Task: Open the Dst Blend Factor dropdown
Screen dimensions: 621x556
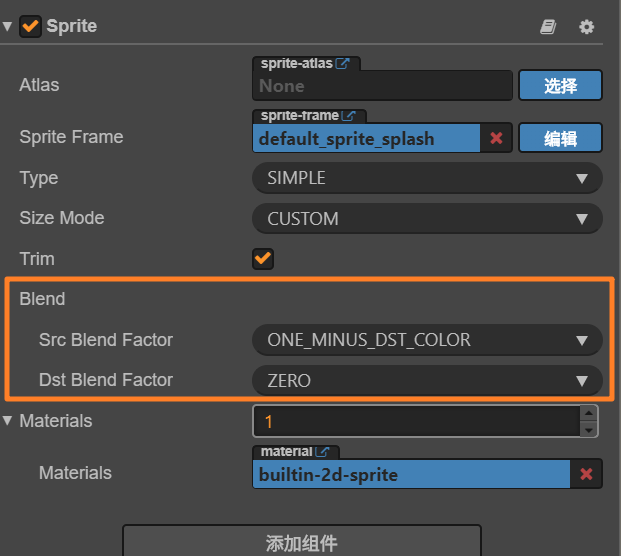Action: coord(427,380)
